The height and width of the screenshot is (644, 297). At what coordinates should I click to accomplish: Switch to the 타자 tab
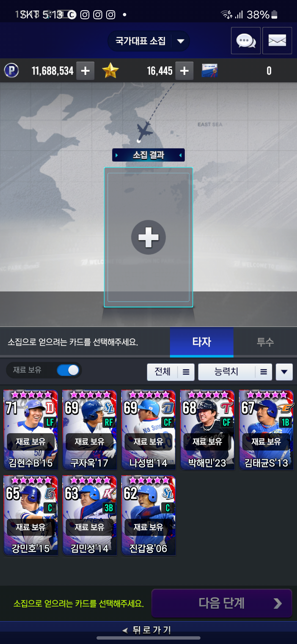click(x=202, y=342)
